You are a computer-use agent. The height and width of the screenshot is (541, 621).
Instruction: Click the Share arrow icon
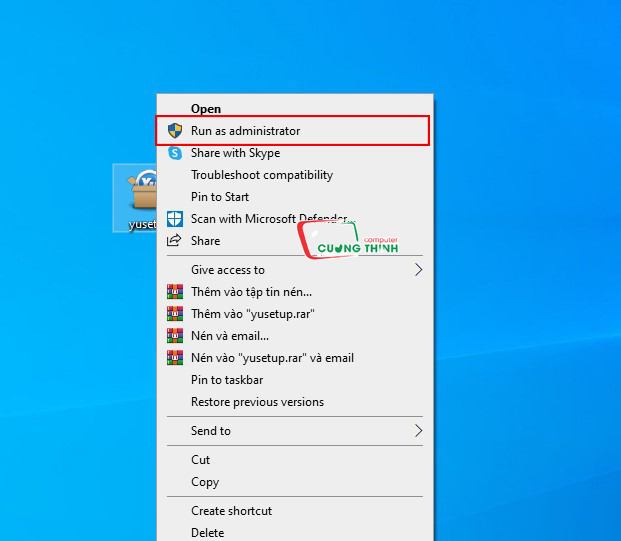tap(174, 240)
